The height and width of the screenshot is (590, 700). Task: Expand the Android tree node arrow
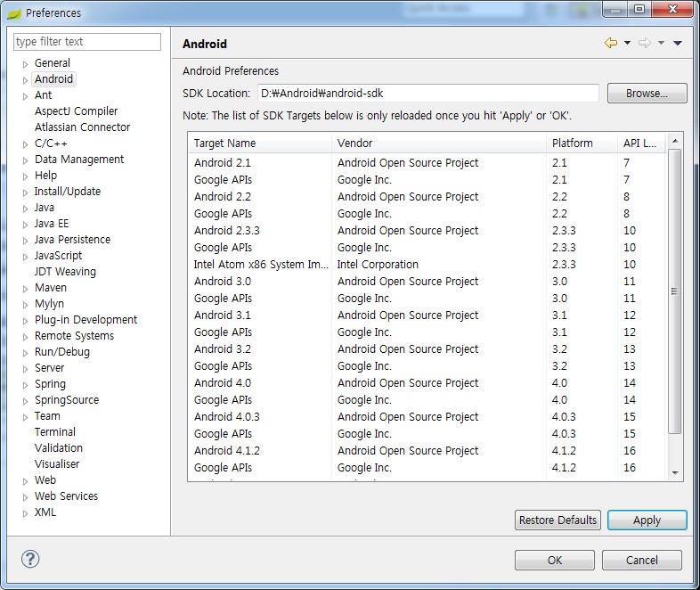[26, 80]
